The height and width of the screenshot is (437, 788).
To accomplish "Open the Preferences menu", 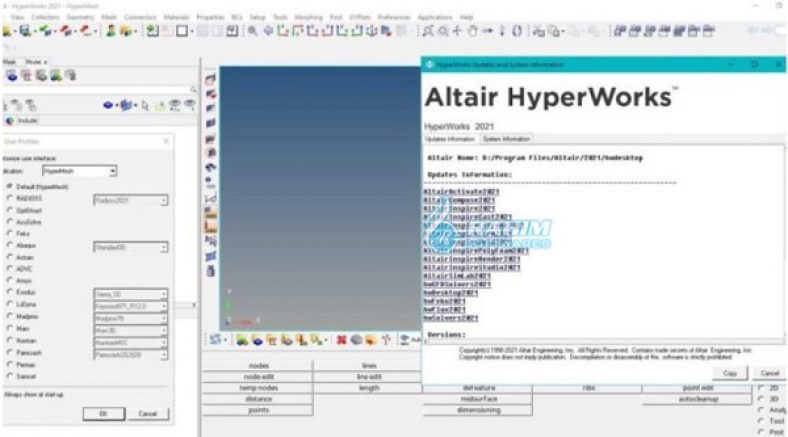I will (x=394, y=17).
